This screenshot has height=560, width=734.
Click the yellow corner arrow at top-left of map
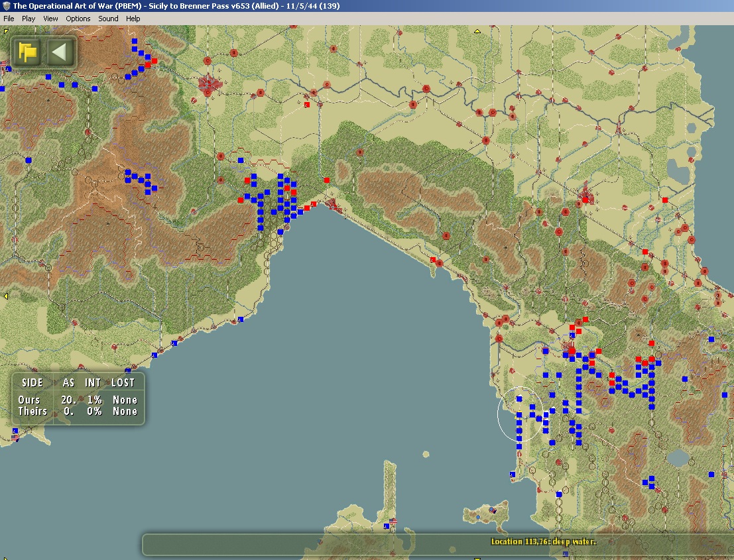tap(5, 31)
